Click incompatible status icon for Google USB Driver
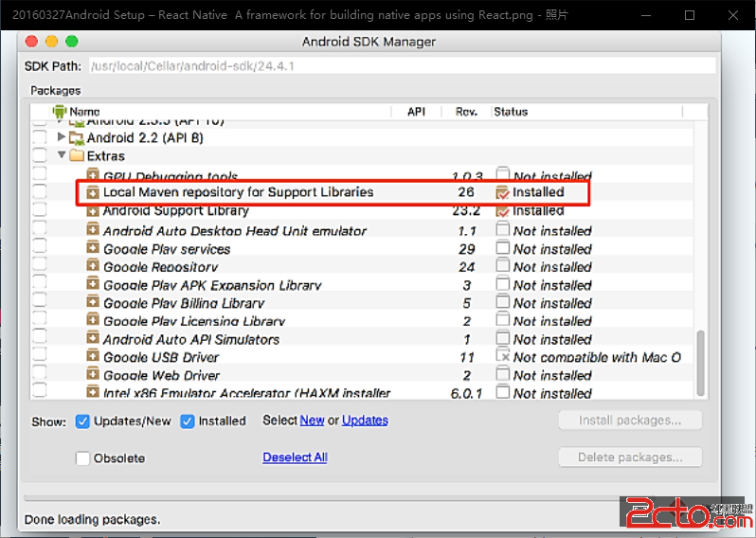The height and width of the screenshot is (538, 756). click(x=503, y=355)
